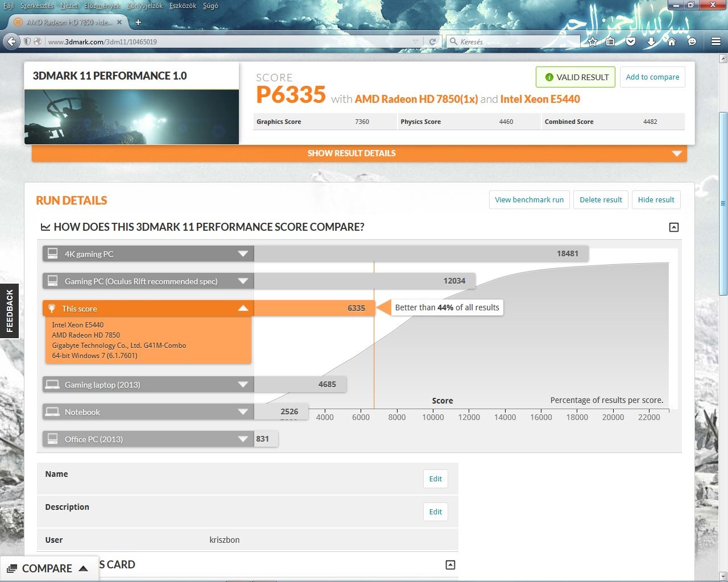728x582 pixels.
Task: Click the Intel Xeon E5440 score link
Action: [540, 99]
